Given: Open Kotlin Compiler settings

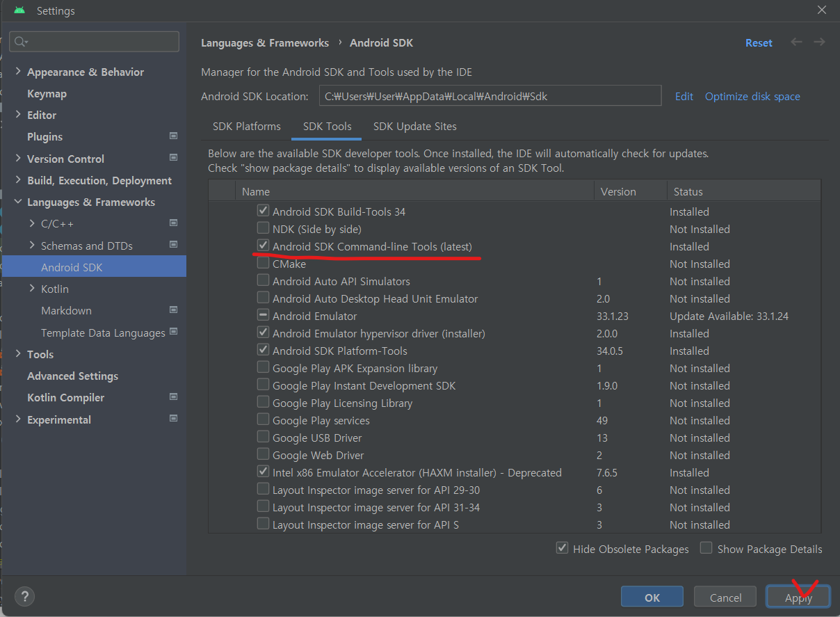Looking at the screenshot, I should click(x=65, y=398).
